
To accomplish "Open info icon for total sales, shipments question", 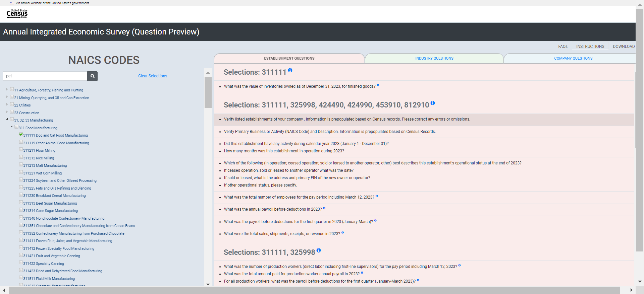I will coord(342,233).
